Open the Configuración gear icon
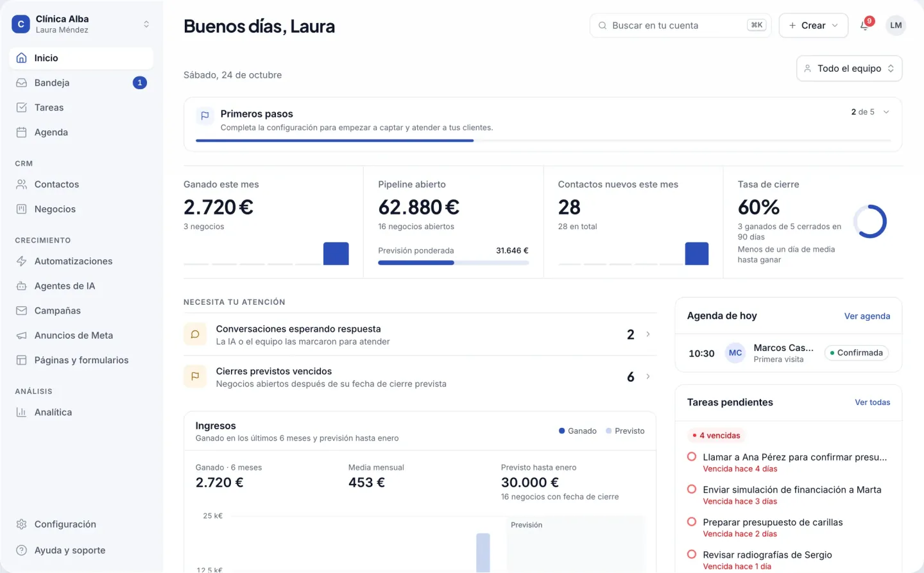 tap(21, 524)
